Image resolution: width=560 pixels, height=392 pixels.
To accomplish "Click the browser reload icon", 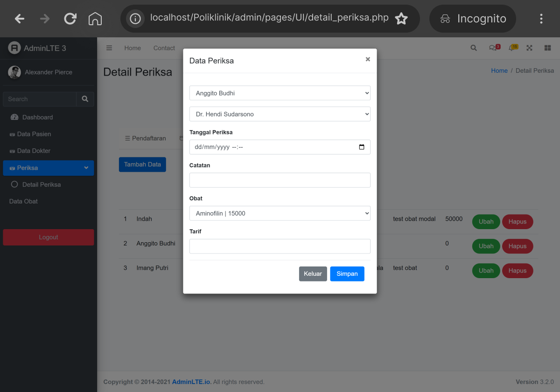I will (x=70, y=19).
